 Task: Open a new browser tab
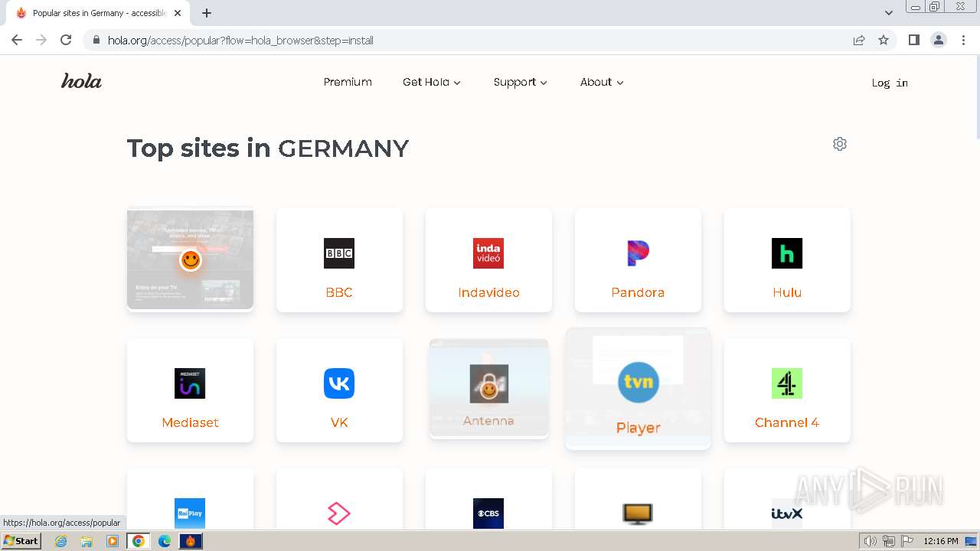(x=207, y=13)
